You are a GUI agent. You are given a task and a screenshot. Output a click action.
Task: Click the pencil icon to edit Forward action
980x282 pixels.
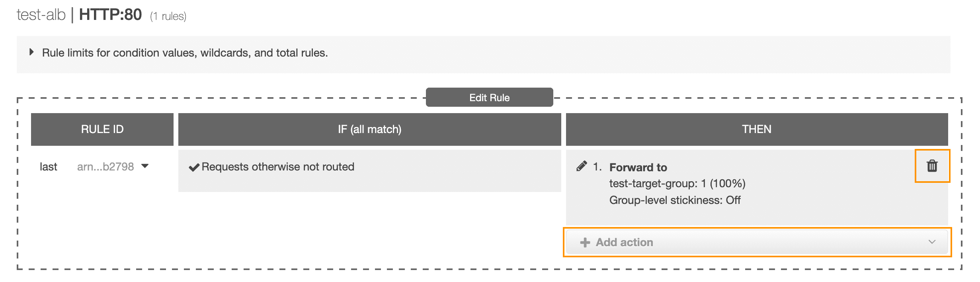[x=582, y=166]
